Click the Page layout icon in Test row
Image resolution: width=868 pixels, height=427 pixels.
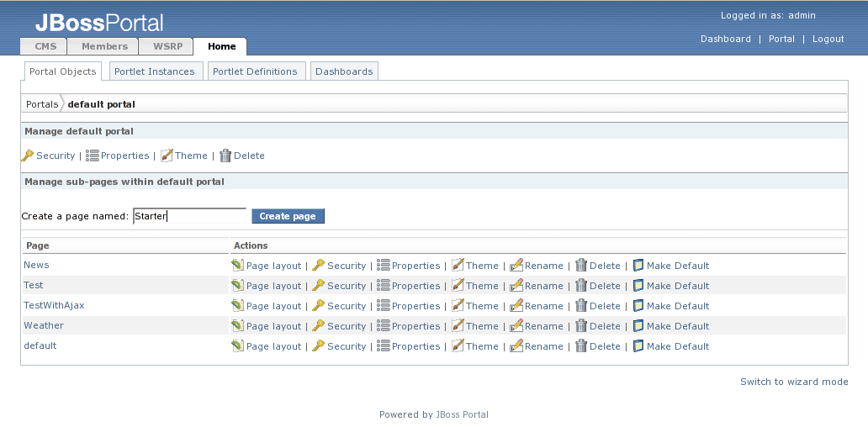(x=237, y=286)
